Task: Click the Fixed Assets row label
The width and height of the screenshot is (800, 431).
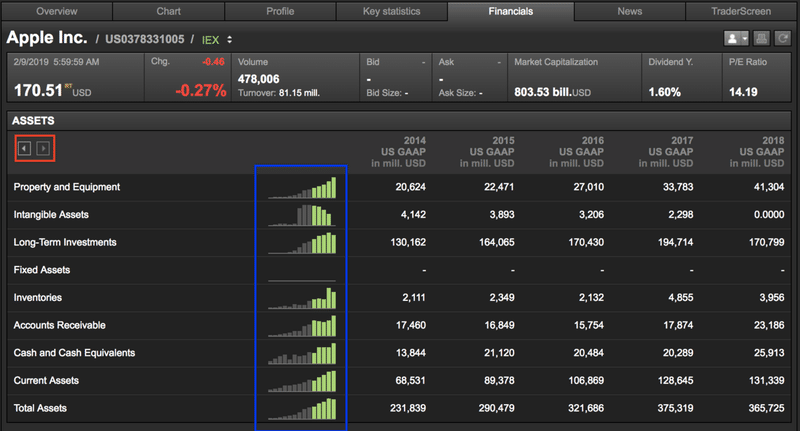Action: 42,270
